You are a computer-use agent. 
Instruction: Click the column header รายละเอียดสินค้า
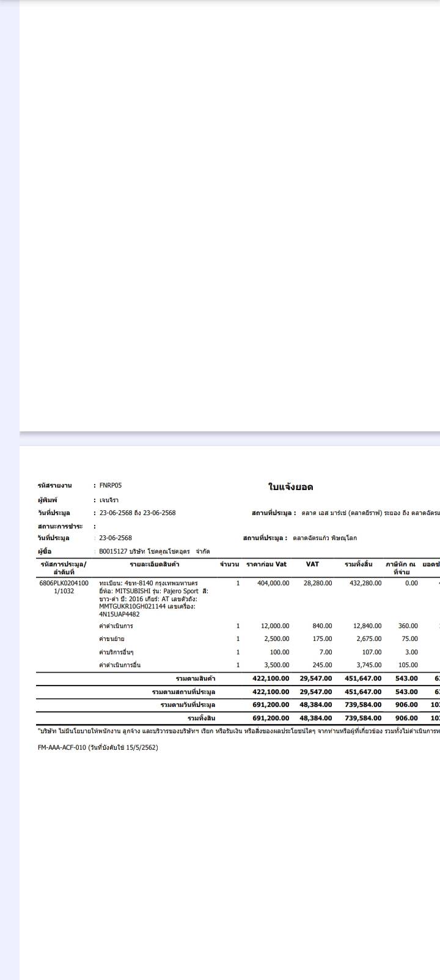155,564
